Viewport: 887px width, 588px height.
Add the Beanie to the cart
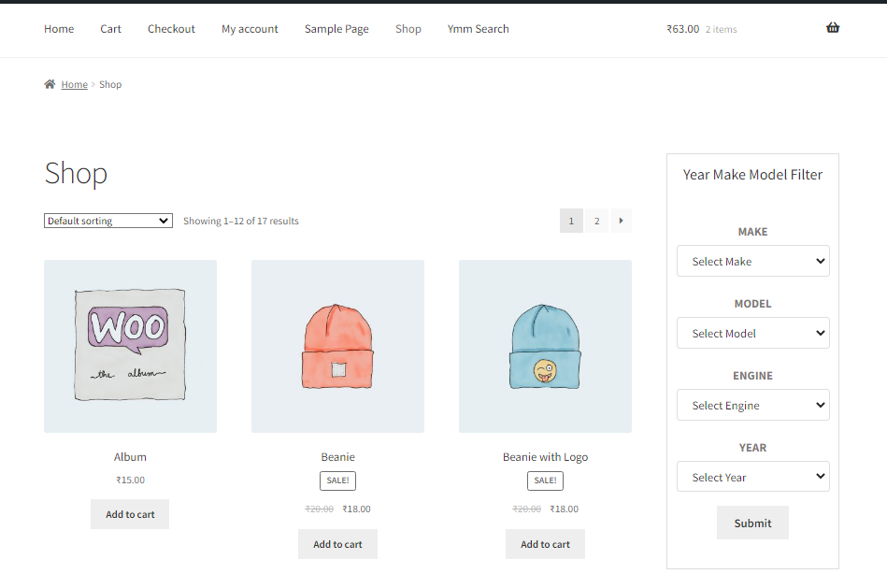337,543
